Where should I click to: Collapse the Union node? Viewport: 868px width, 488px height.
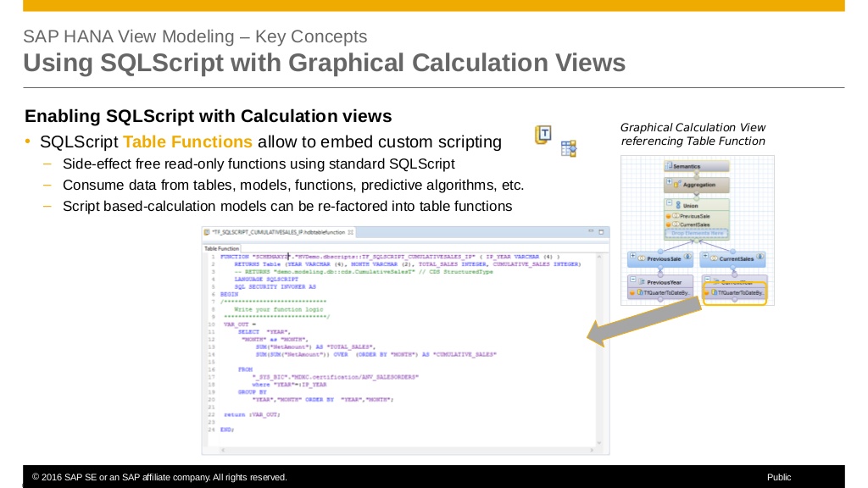click(669, 202)
